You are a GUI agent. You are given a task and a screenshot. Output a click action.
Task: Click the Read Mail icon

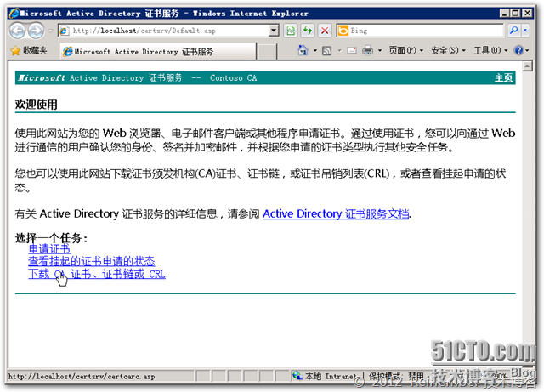pos(352,51)
